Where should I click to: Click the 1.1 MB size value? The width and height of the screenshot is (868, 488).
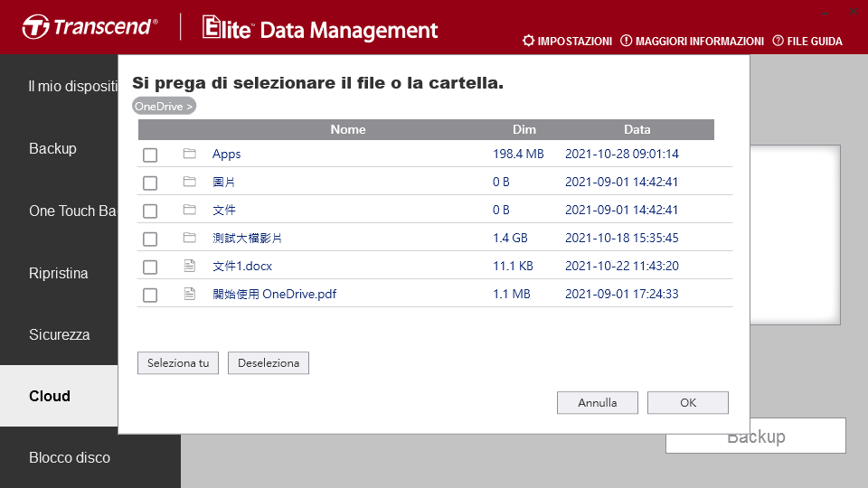[x=512, y=294]
